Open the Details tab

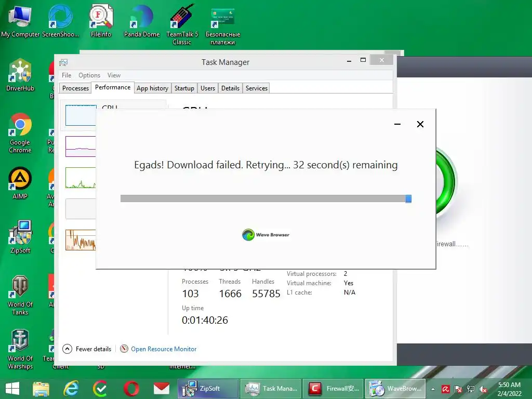tap(230, 88)
